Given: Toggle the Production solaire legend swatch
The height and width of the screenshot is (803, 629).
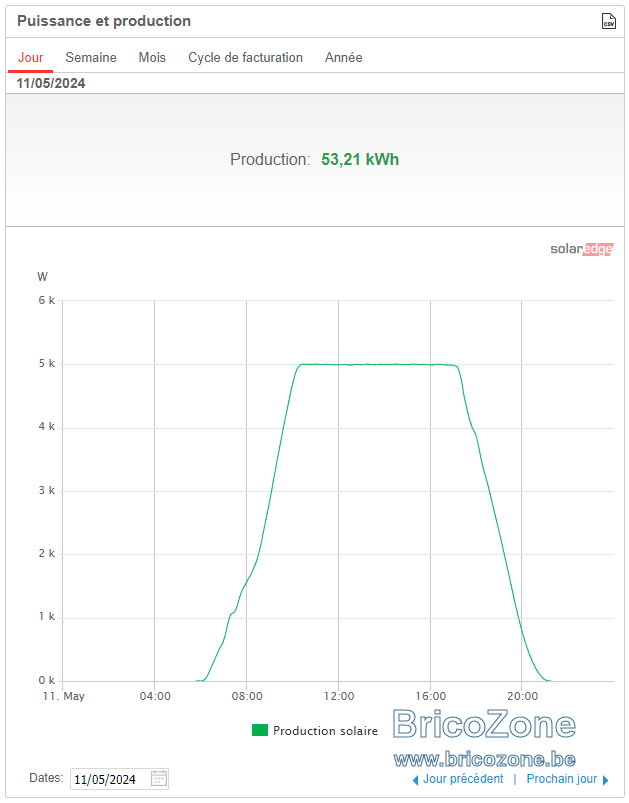Looking at the screenshot, I should pos(260,730).
